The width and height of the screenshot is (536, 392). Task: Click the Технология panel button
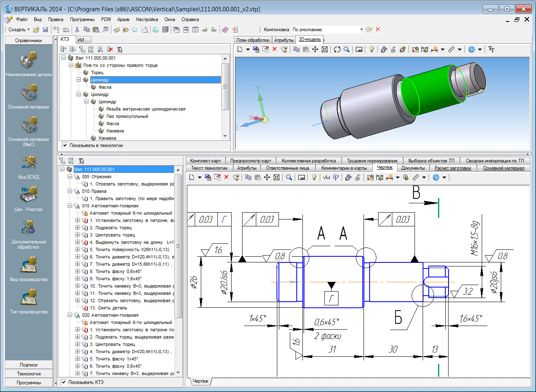[28, 374]
